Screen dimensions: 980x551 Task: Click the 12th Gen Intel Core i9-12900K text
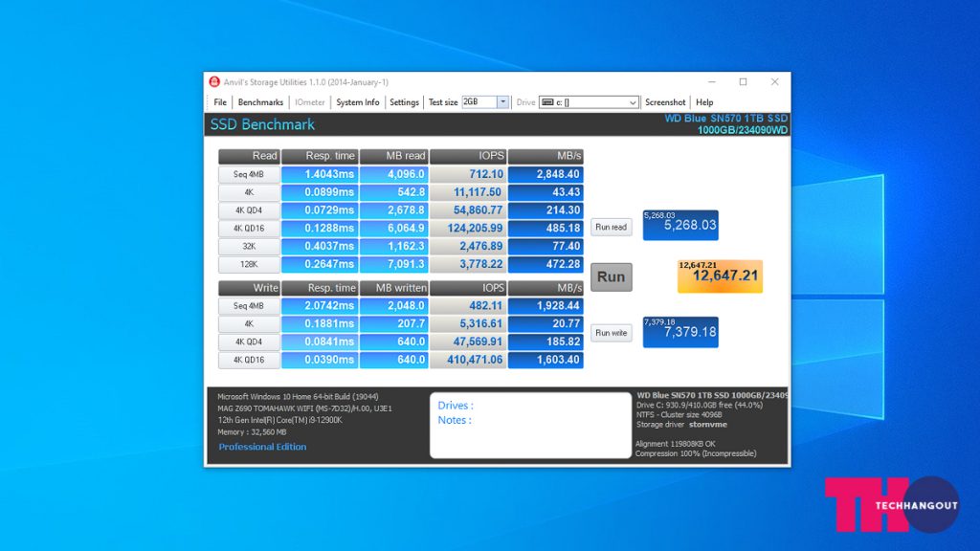[280, 421]
